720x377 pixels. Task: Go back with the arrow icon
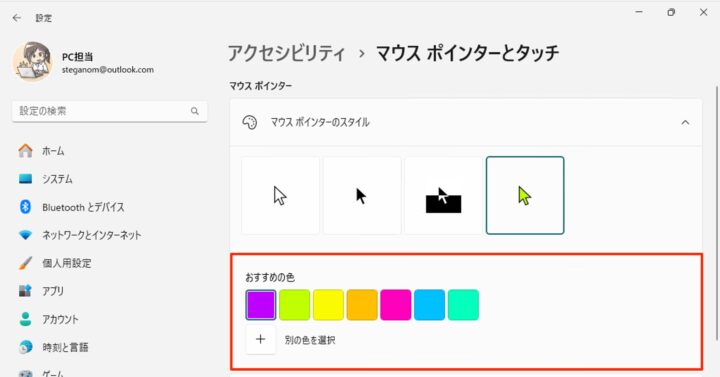pyautogui.click(x=17, y=18)
